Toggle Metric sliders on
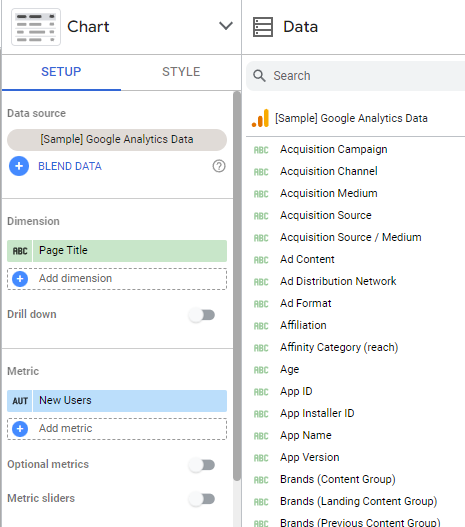Viewport: 465px width, 527px height. coord(202,499)
